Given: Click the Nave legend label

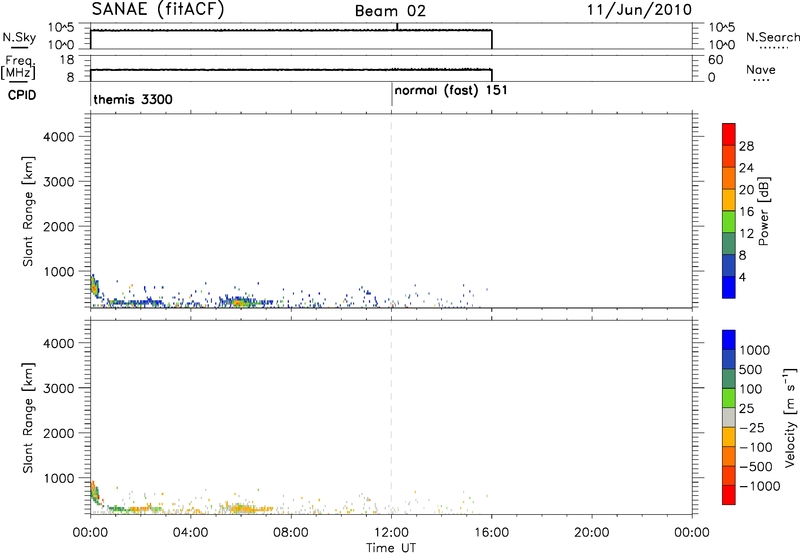Looking at the screenshot, I should (x=761, y=69).
